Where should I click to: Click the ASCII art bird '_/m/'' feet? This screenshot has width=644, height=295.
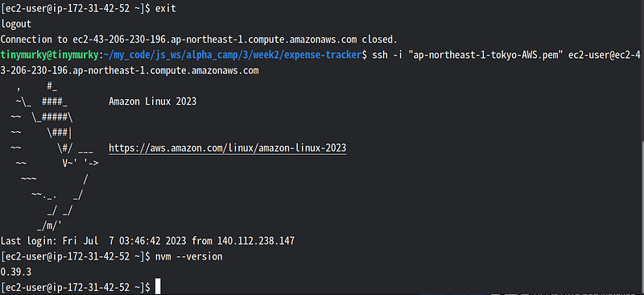49,225
